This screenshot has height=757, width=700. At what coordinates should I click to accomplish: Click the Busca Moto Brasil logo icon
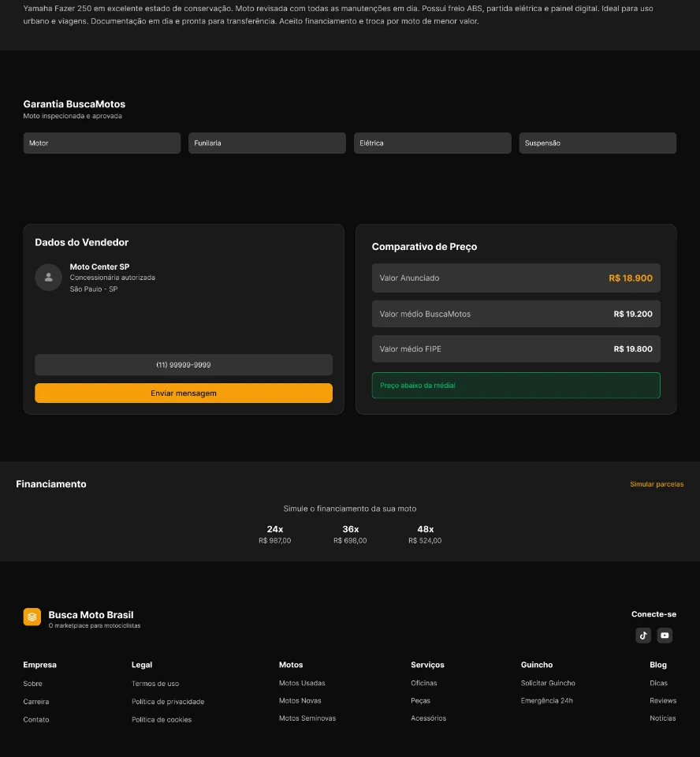pyautogui.click(x=32, y=617)
